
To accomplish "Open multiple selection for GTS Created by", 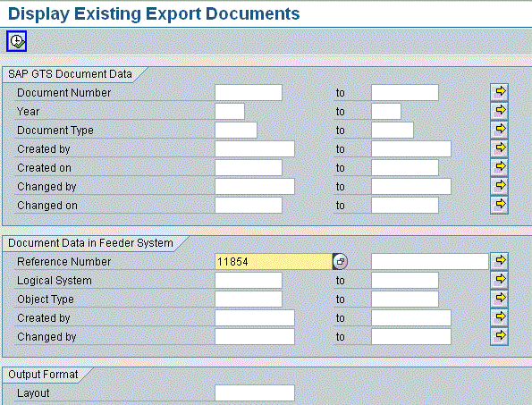I will 499,148.
